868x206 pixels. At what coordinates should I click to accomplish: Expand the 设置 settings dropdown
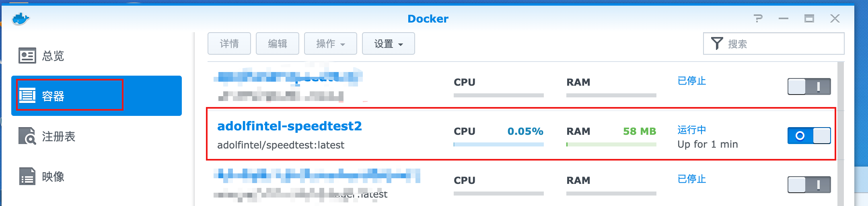tap(388, 43)
